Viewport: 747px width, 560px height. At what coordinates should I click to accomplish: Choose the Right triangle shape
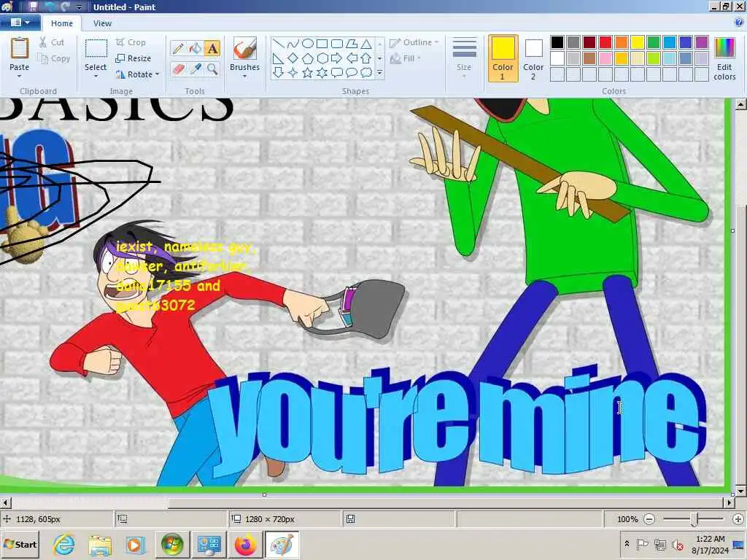coord(279,58)
